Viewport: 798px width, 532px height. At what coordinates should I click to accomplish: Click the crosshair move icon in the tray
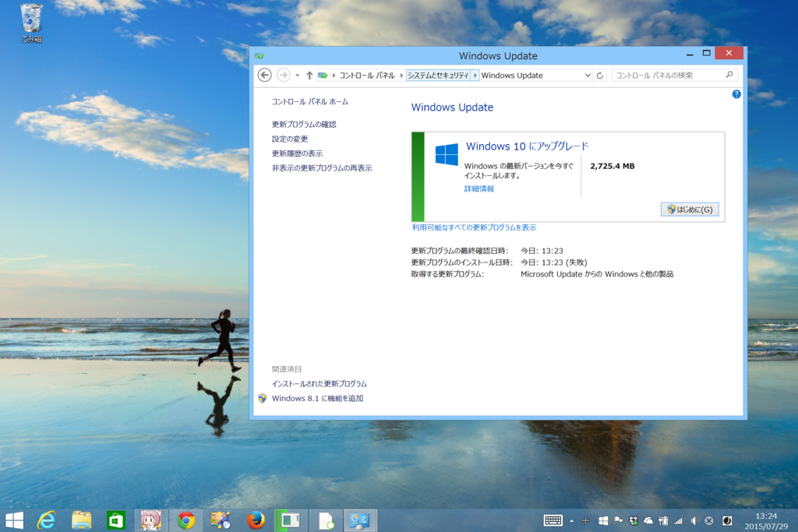[x=586, y=520]
